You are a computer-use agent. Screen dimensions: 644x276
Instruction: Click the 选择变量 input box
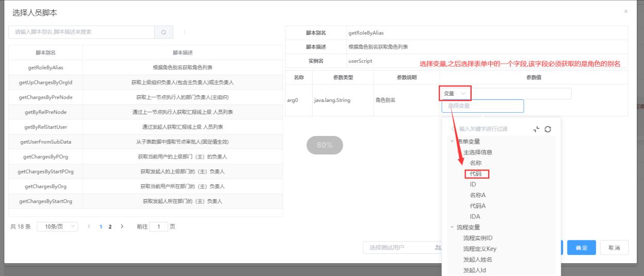click(x=482, y=106)
